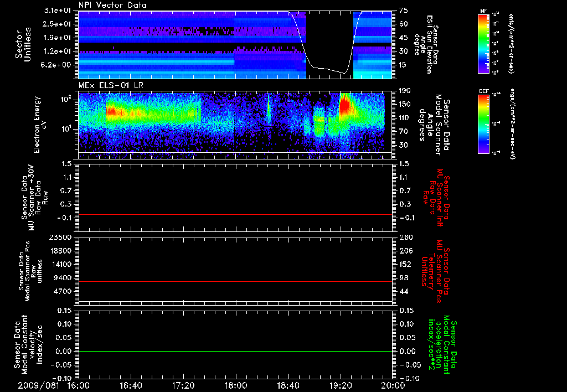Screen dimensions: 567x392
Task: Click the red line in the MU Scanner +30V plot
Action: coord(235,214)
